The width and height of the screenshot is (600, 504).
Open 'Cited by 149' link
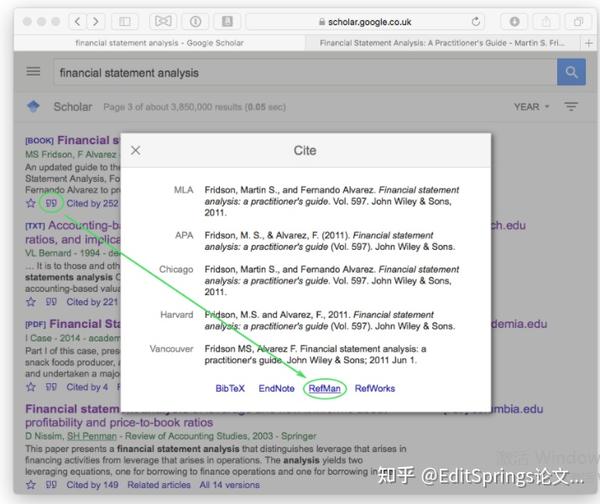(x=92, y=485)
